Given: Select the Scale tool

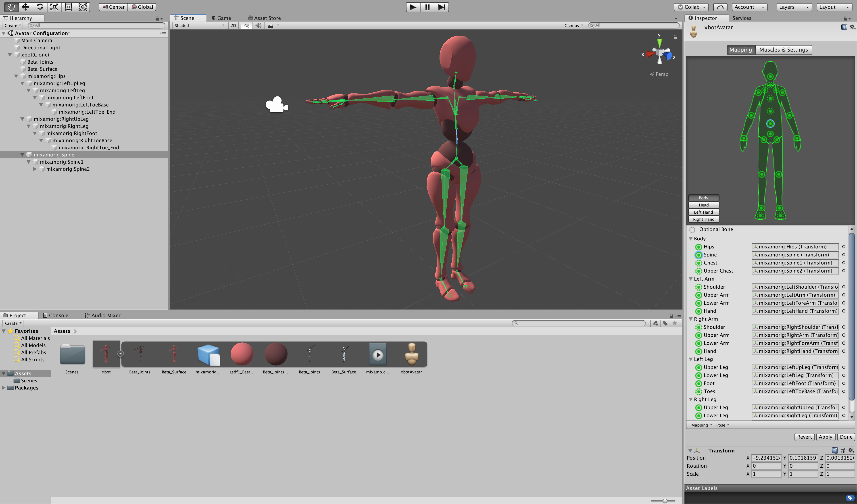Looking at the screenshot, I should coord(54,7).
